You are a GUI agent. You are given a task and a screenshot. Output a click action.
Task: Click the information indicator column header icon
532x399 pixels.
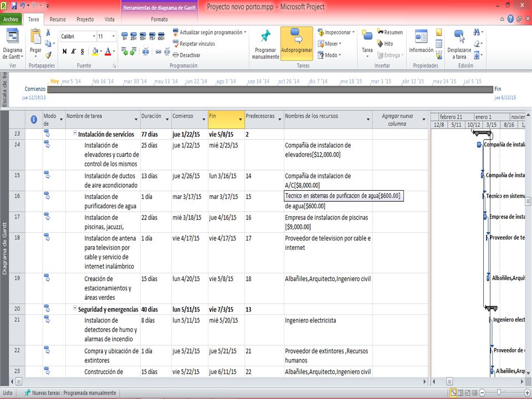tap(34, 120)
